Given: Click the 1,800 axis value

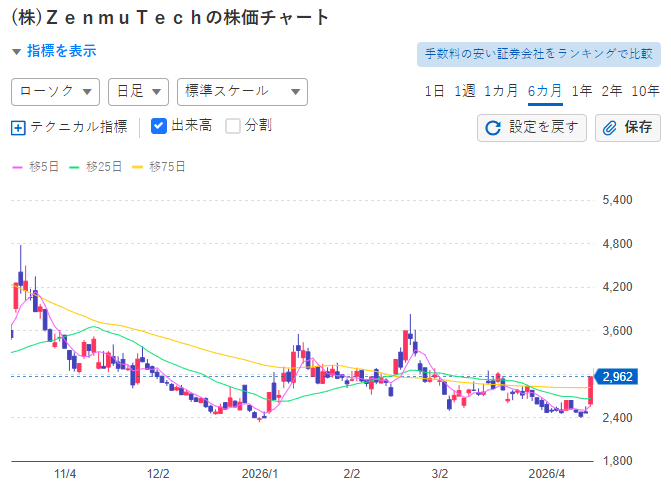Looking at the screenshot, I should coord(617,461).
